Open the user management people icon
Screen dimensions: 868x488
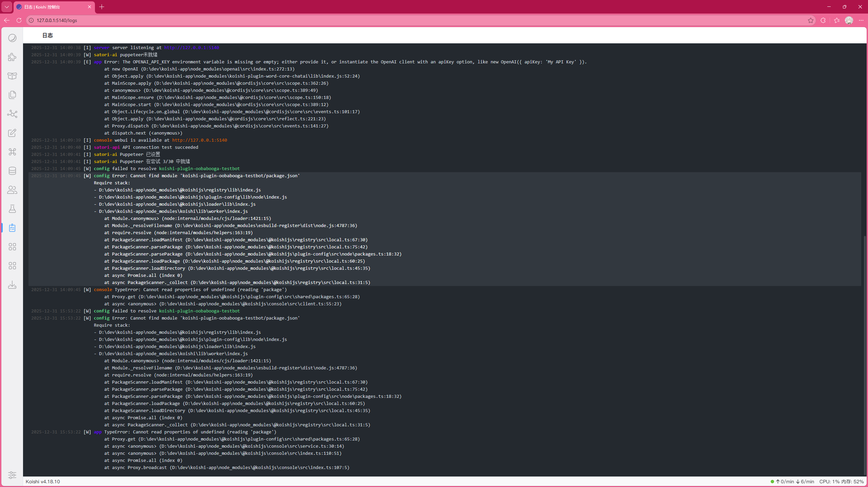click(12, 190)
